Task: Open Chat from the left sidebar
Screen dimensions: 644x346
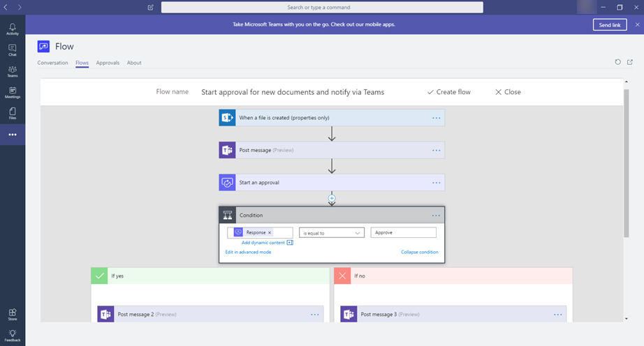Action: click(x=12, y=50)
